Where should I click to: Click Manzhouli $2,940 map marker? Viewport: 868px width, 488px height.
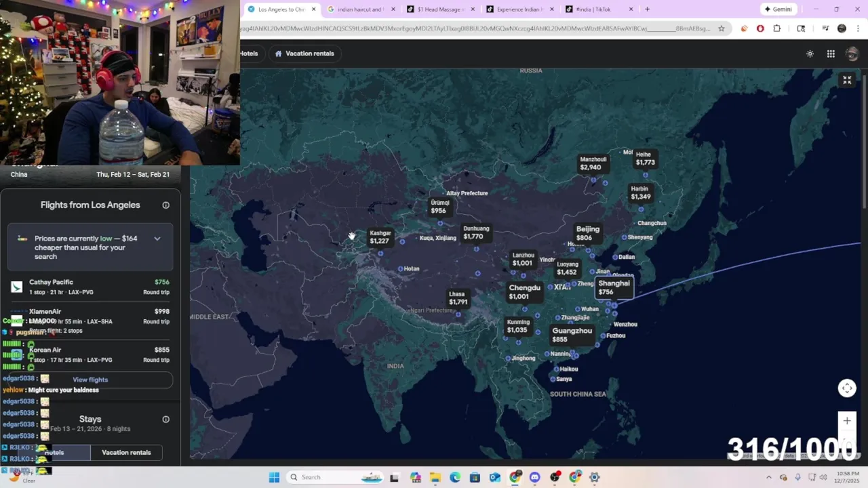coord(592,163)
